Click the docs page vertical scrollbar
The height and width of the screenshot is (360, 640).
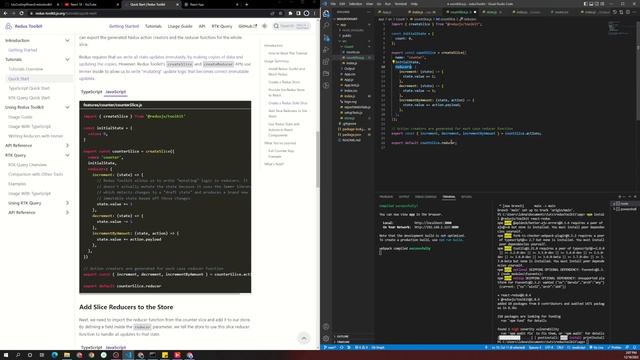[x=318, y=159]
